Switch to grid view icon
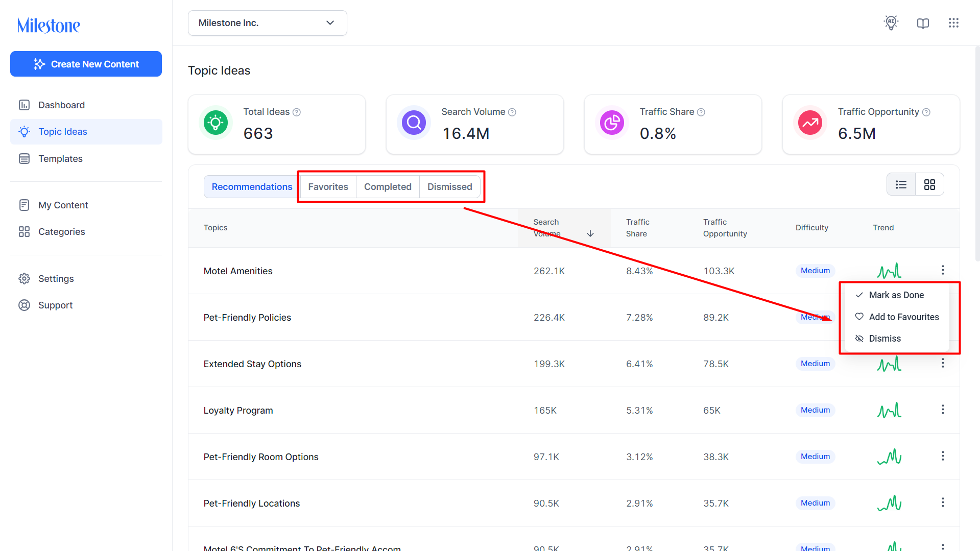This screenshot has height=551, width=980. [929, 184]
